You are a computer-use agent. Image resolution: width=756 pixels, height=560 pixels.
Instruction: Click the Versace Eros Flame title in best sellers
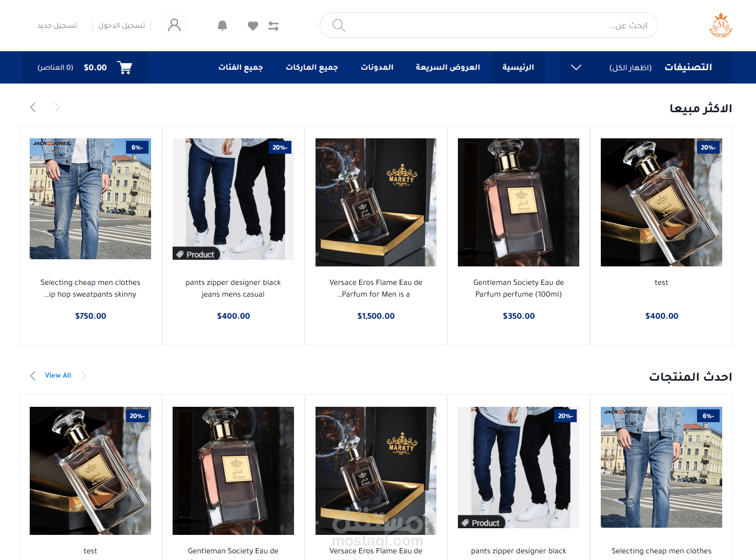[x=376, y=288]
